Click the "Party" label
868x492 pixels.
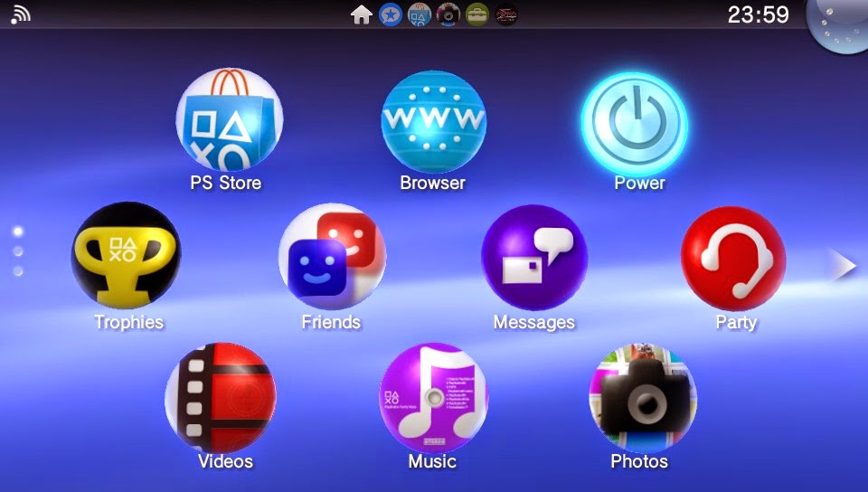(736, 323)
